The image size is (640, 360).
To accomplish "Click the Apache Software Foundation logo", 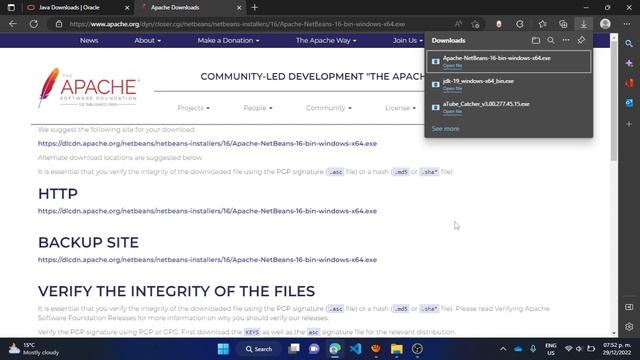I will click(89, 88).
